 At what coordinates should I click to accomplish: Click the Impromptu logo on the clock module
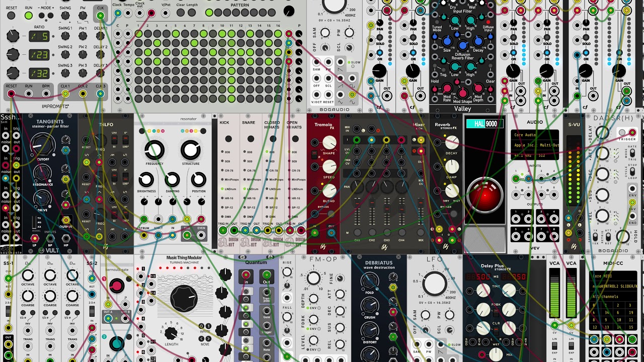(x=55, y=106)
